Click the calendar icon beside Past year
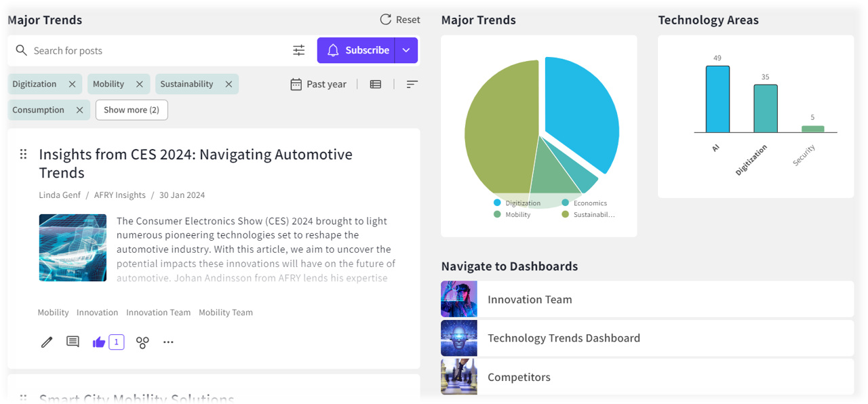The height and width of the screenshot is (404, 868). [295, 84]
